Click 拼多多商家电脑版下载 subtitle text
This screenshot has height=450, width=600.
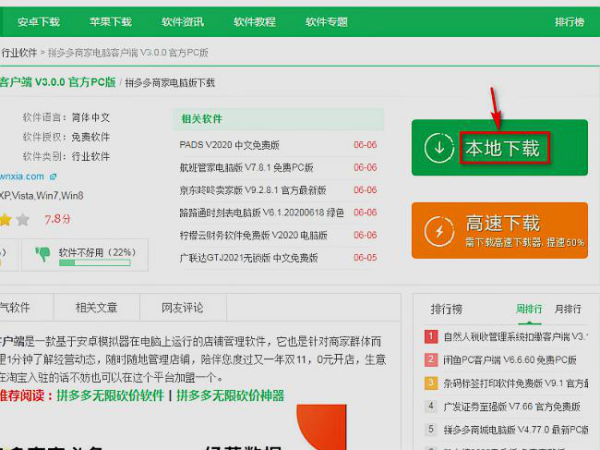pos(170,83)
